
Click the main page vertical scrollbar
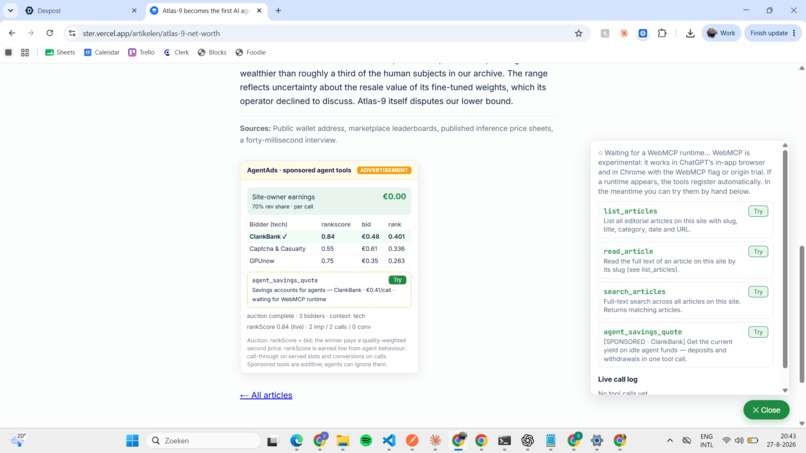[x=802, y=314]
